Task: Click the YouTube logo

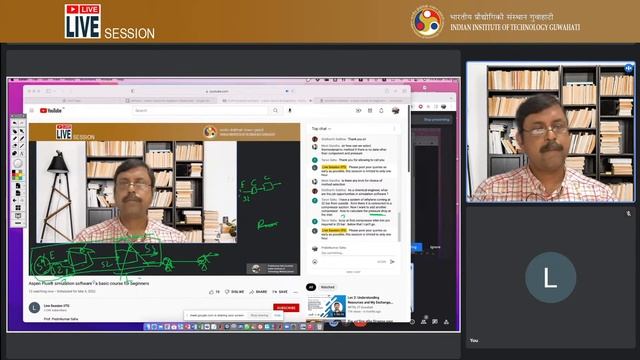Action: click(51, 111)
